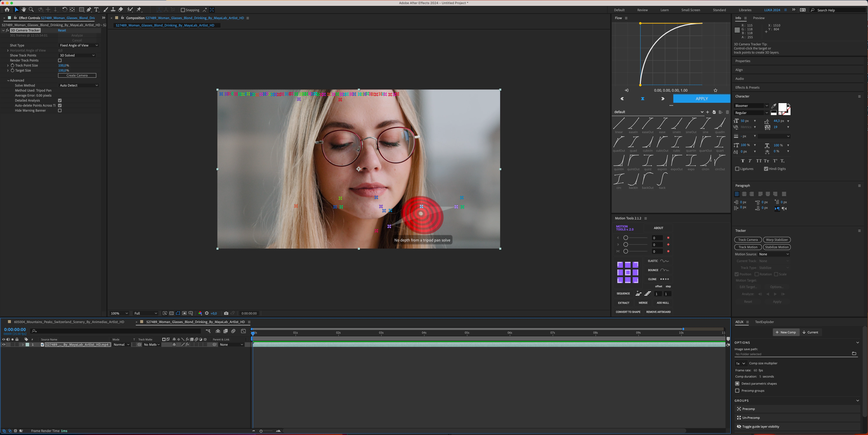This screenshot has width=868, height=435.
Task: Click the snapshot camera icon in viewer
Action: point(226,313)
